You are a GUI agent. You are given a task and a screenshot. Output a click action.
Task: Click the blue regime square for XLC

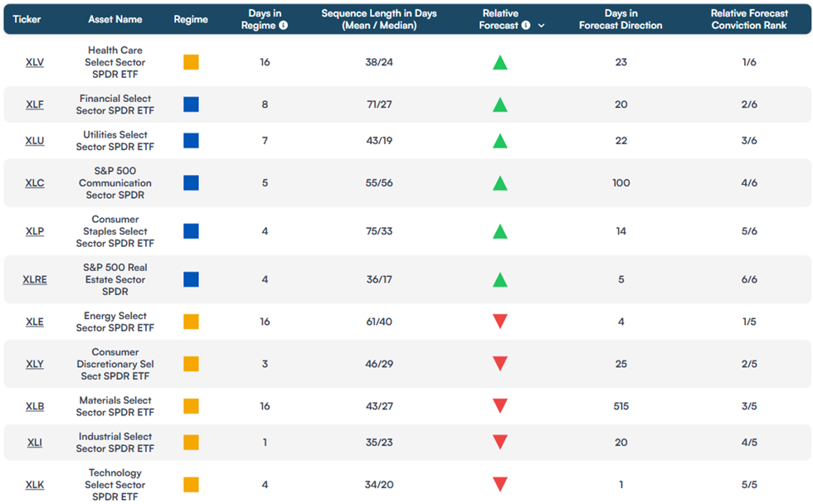[x=191, y=183]
